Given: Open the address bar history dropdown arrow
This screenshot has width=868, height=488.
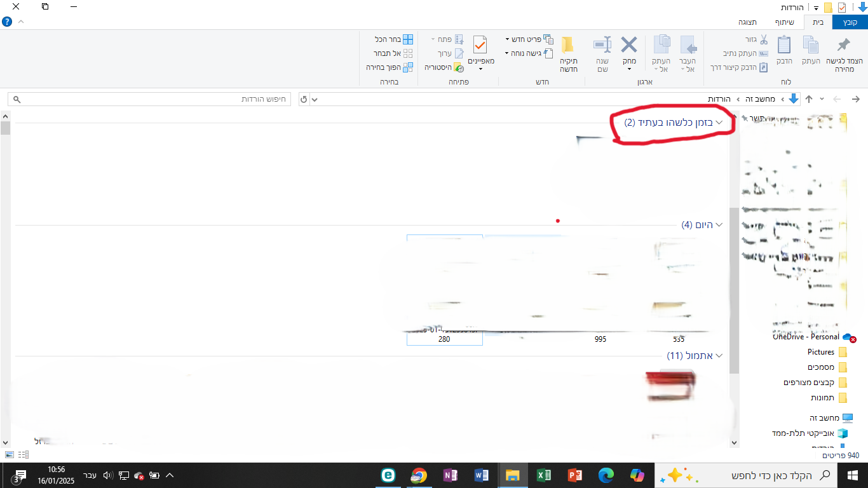Looking at the screenshot, I should (315, 99).
